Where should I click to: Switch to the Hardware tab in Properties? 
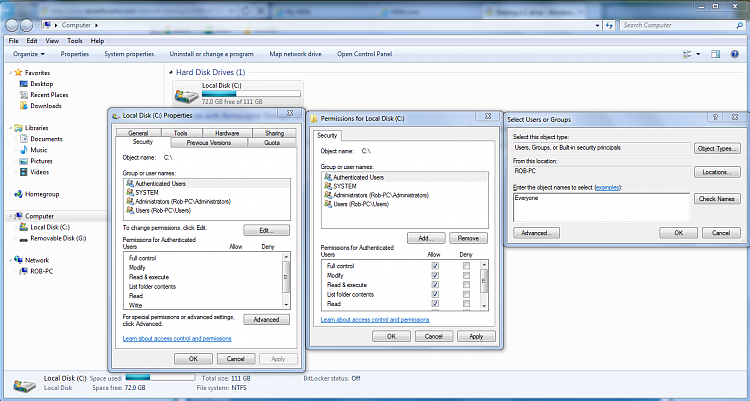point(227,133)
